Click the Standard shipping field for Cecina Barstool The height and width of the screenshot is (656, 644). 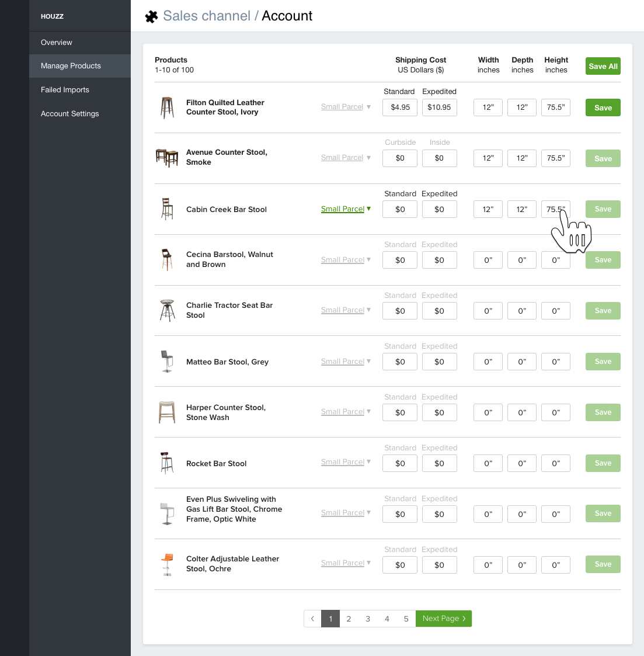point(400,260)
